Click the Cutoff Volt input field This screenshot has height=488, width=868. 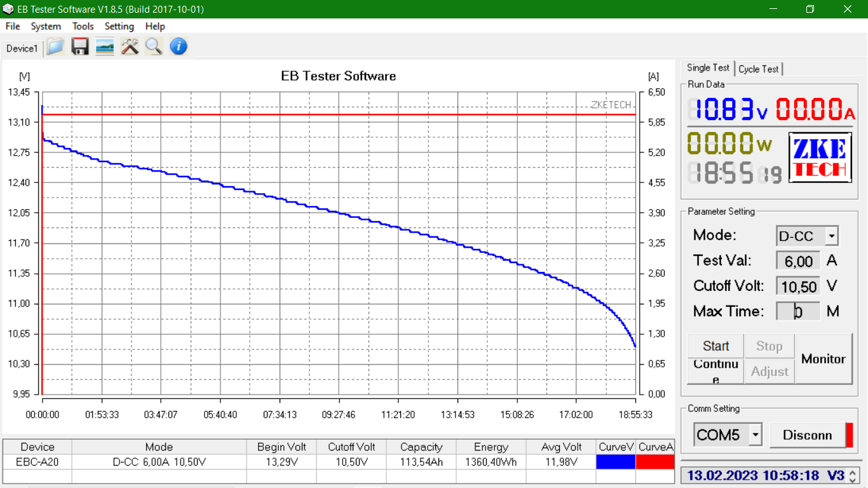point(798,287)
